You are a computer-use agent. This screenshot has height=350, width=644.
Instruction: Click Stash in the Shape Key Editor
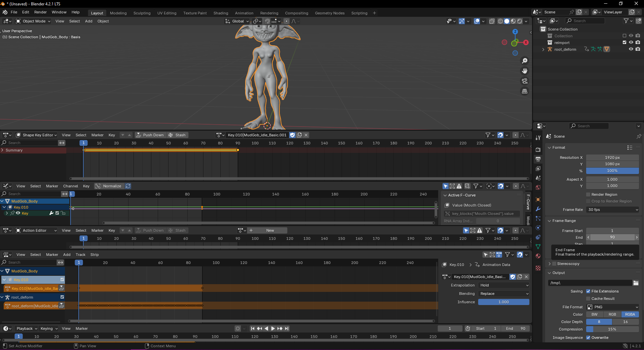click(x=177, y=135)
